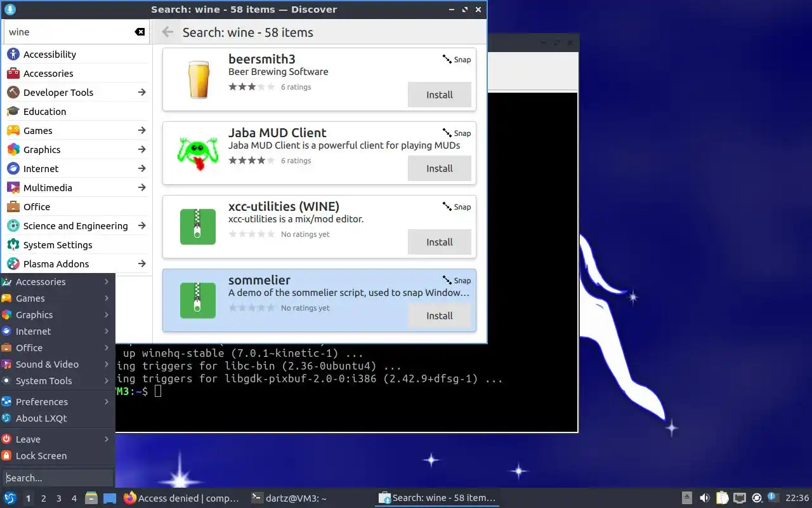The width and height of the screenshot is (812, 508).
Task: Click the volume speaker tray icon
Action: [x=704, y=498]
